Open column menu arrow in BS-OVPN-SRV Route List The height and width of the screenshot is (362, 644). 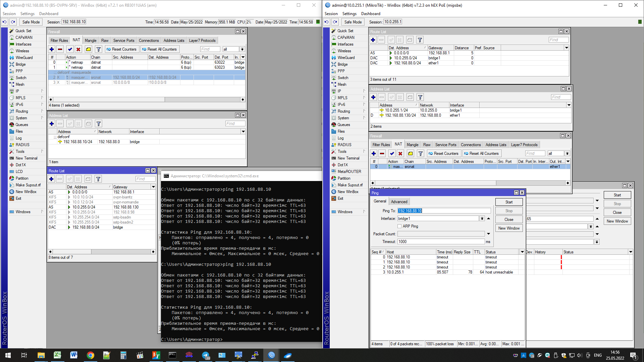(153, 187)
